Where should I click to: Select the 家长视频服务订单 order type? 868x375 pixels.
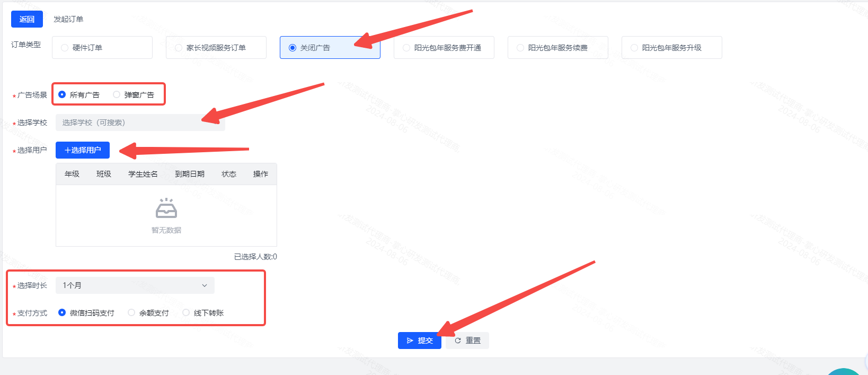[216, 48]
